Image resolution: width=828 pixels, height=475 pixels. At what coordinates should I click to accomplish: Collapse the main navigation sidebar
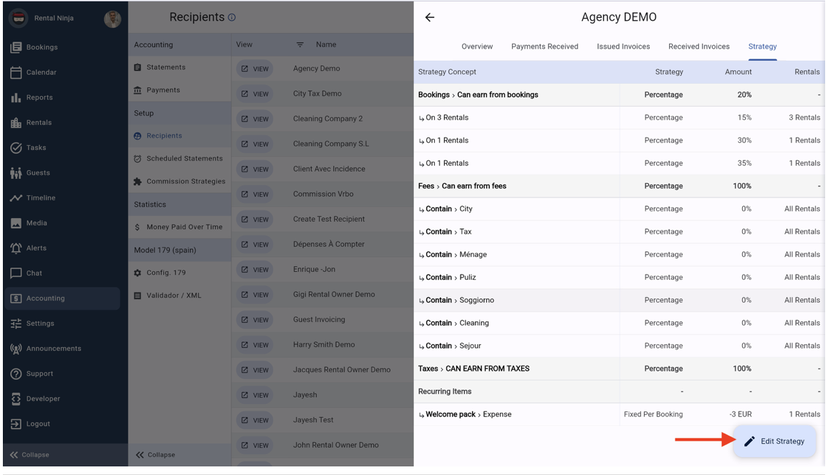tap(30, 455)
